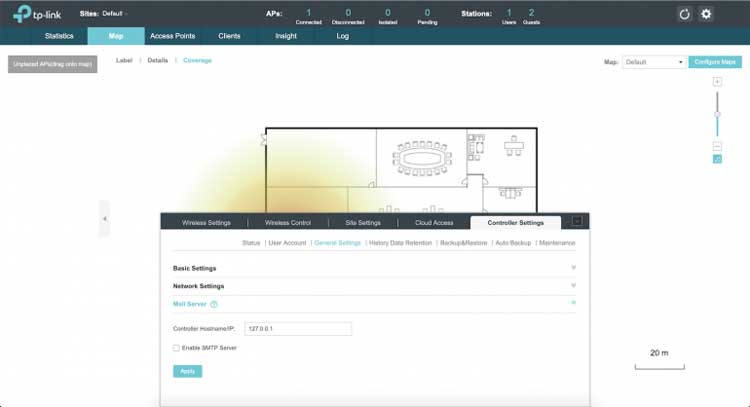Expand the Network Settings section

click(573, 286)
